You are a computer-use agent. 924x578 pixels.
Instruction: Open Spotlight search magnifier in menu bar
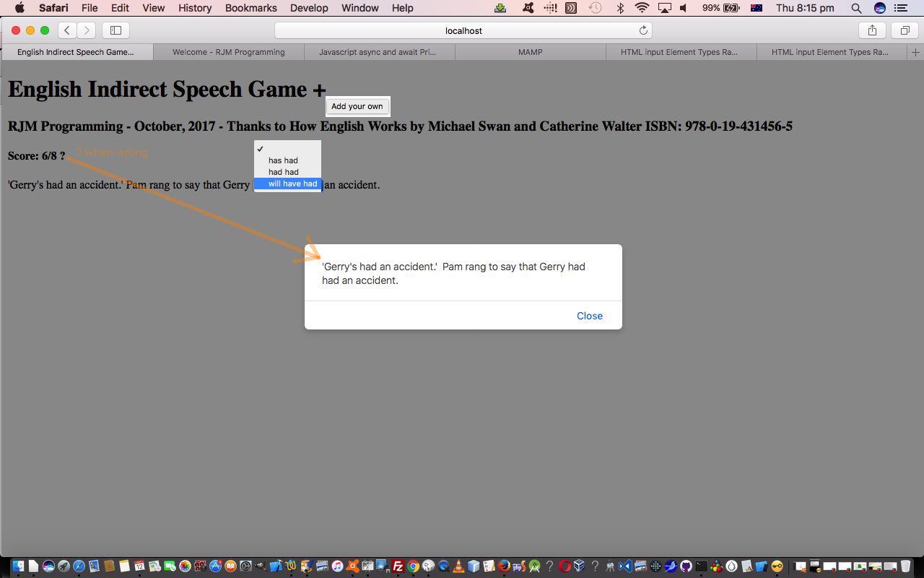tap(856, 8)
